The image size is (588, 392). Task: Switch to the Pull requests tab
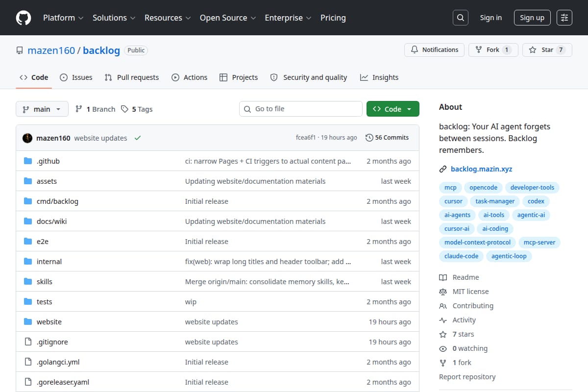132,77
